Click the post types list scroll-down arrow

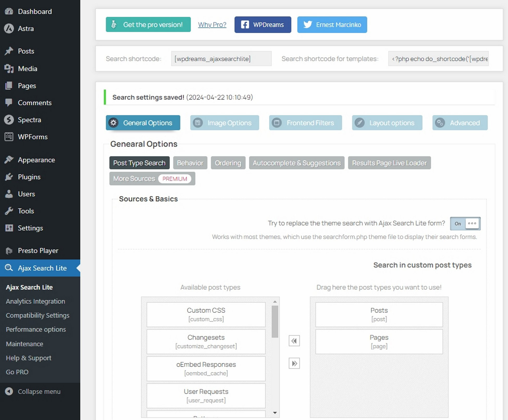275,413
